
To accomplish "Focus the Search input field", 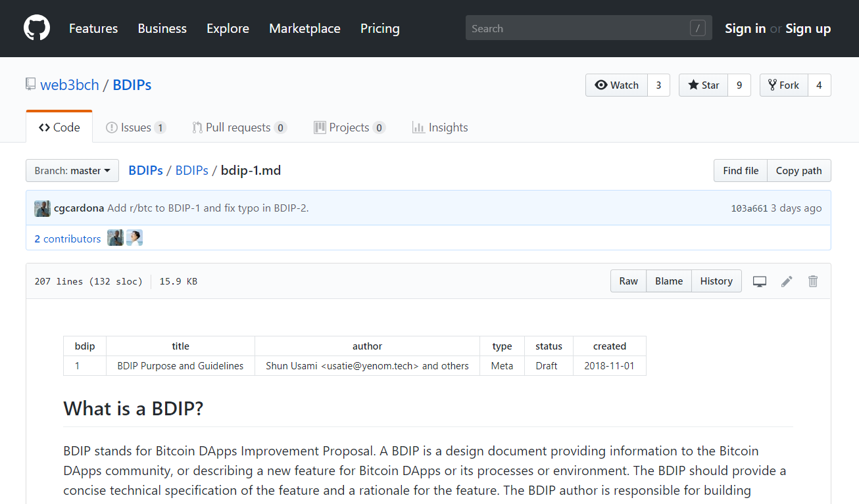I will coord(589,28).
